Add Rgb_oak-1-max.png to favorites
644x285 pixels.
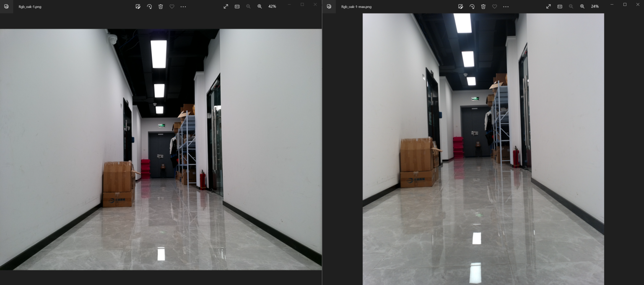point(494,7)
